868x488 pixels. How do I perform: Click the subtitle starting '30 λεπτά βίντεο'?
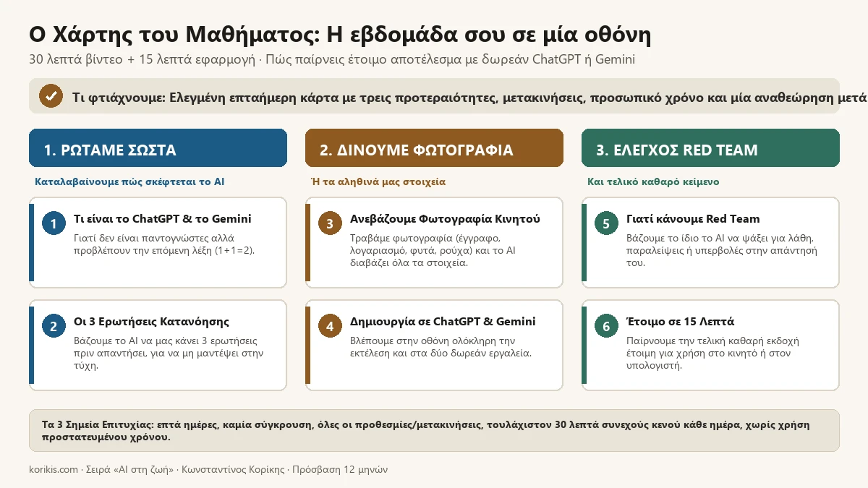[x=332, y=59]
